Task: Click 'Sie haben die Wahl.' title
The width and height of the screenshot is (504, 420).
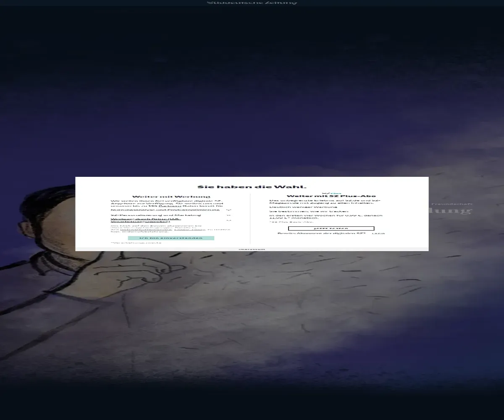Action: pyautogui.click(x=252, y=187)
